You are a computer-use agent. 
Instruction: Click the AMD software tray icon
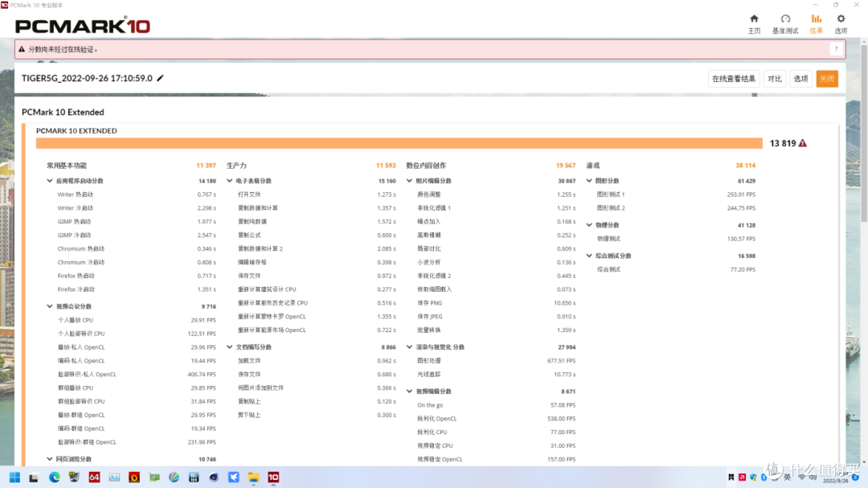click(x=743, y=478)
